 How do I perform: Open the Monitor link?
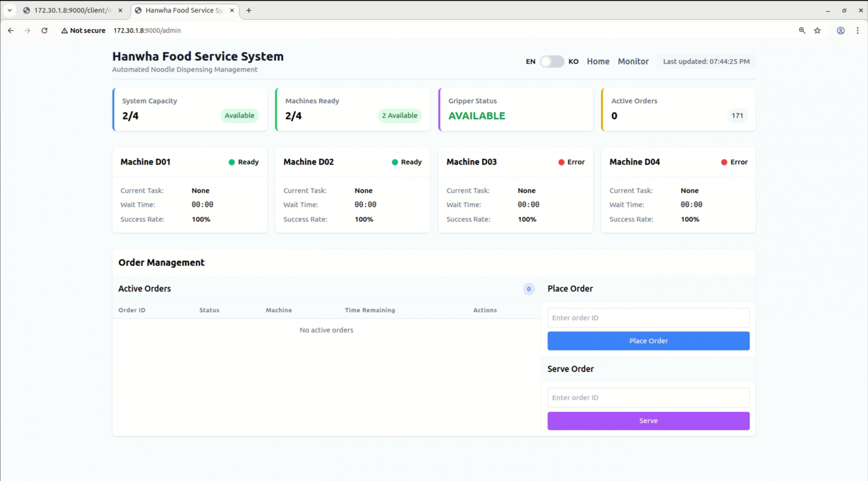633,62
